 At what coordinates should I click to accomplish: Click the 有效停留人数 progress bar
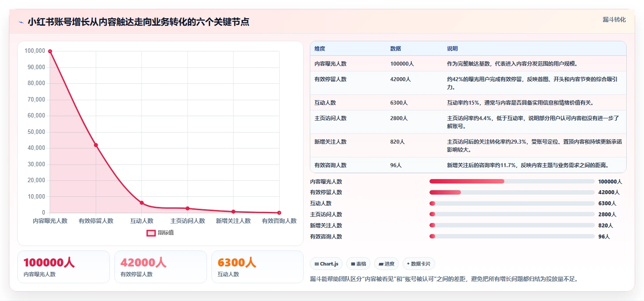click(512, 192)
